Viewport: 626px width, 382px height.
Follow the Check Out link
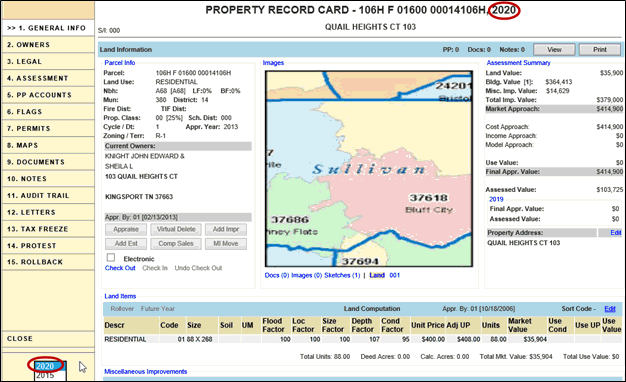(120, 268)
